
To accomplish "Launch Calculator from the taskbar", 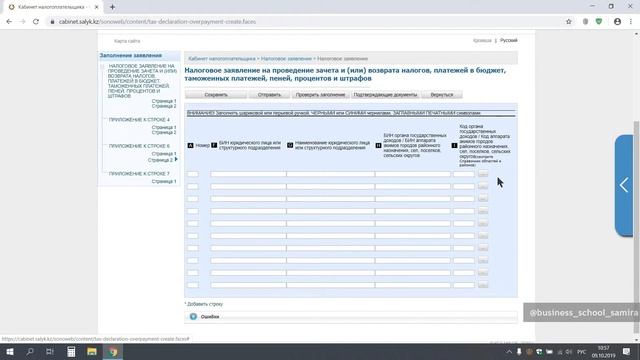I will [71, 351].
